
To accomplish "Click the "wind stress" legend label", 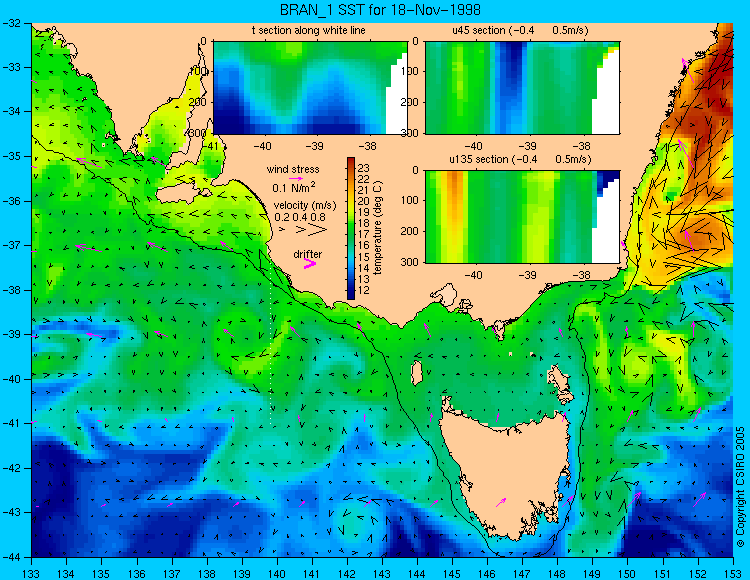I will [293, 169].
